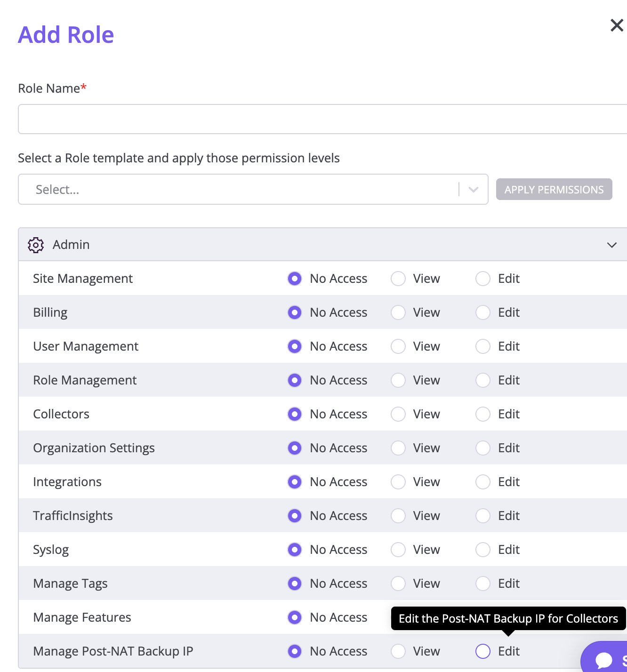627x672 pixels.
Task: Select Edit for Organization Settings
Action: [483, 448]
